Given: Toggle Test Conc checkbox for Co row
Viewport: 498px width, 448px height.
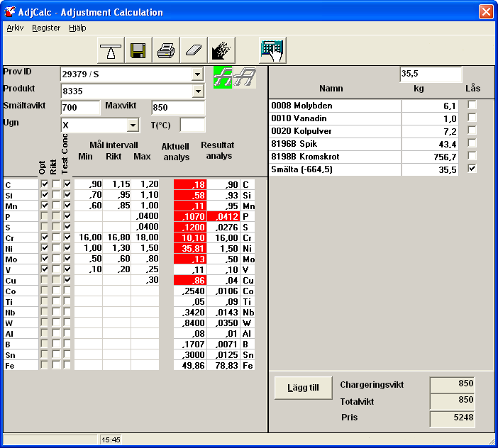Looking at the screenshot, I should click(67, 291).
